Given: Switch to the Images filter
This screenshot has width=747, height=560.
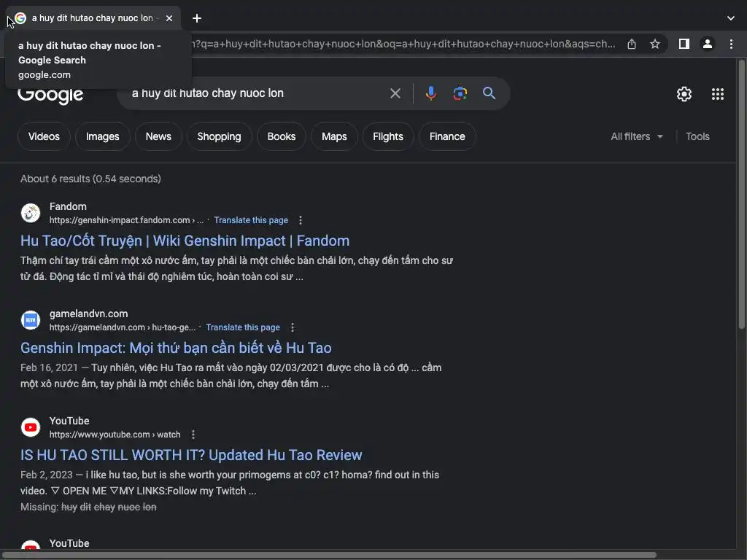Looking at the screenshot, I should (x=102, y=136).
